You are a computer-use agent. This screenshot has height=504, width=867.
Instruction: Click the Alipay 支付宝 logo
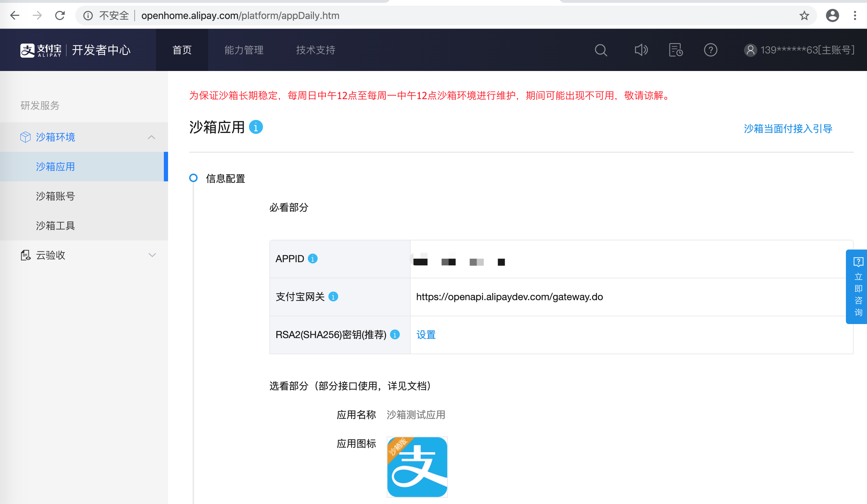[41, 50]
